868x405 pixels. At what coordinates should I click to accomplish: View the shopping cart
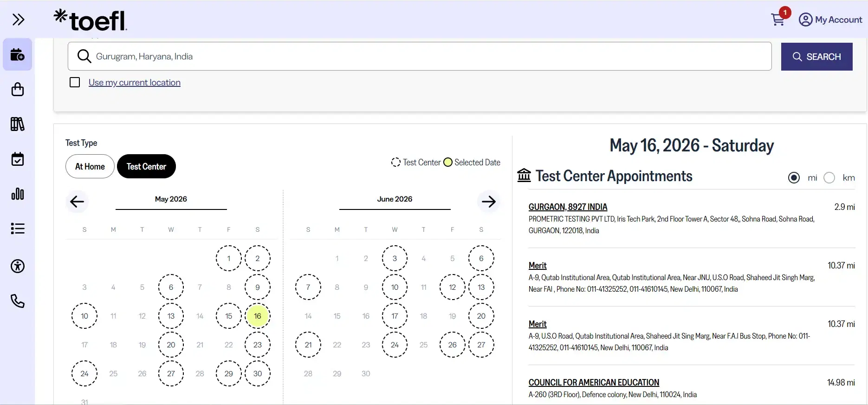pos(778,20)
